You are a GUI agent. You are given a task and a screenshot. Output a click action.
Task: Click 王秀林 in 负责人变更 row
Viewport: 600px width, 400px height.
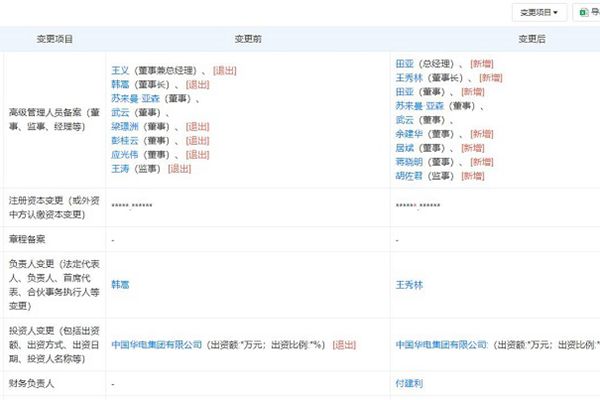click(x=411, y=285)
